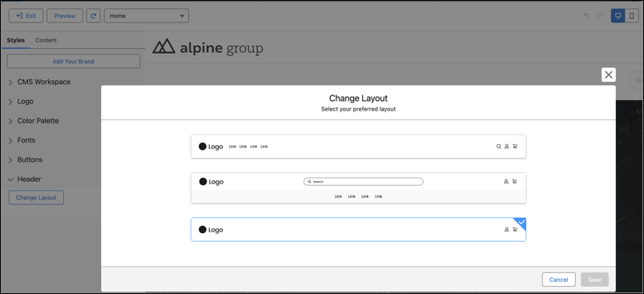
Task: Click the Add Your Brand button
Action: coord(74,61)
